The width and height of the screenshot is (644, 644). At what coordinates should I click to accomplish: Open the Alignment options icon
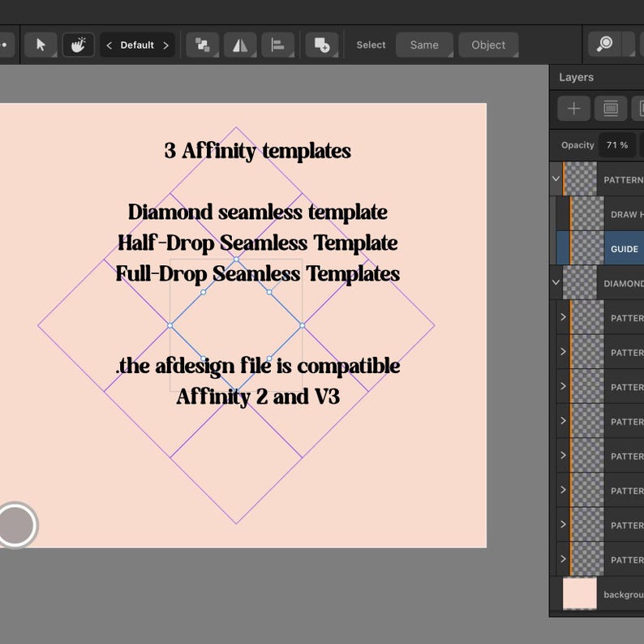[x=278, y=45]
